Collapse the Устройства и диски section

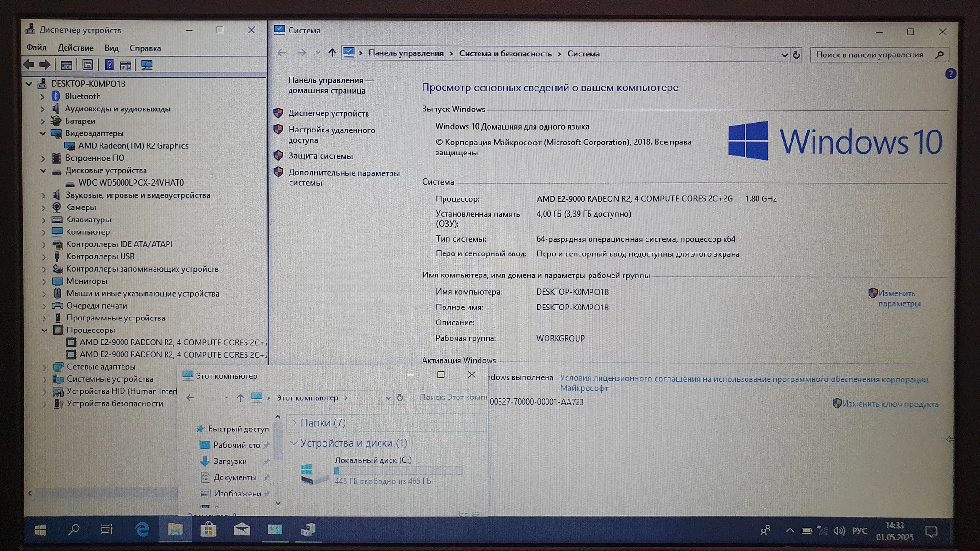tap(294, 443)
